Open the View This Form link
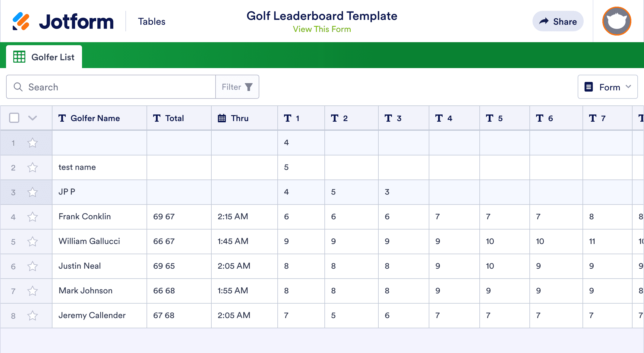 [322, 29]
